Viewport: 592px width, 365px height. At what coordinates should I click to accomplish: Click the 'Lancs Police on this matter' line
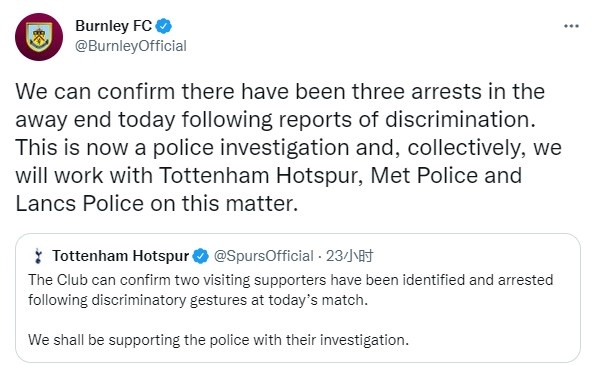tap(157, 203)
